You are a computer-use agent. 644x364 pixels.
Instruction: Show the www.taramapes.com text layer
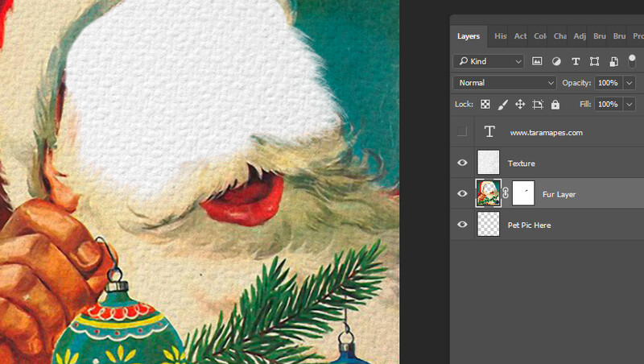462,131
